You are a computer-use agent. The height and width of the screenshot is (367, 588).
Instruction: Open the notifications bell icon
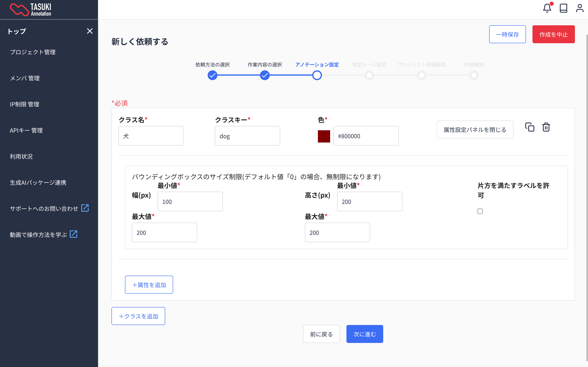(x=547, y=9)
